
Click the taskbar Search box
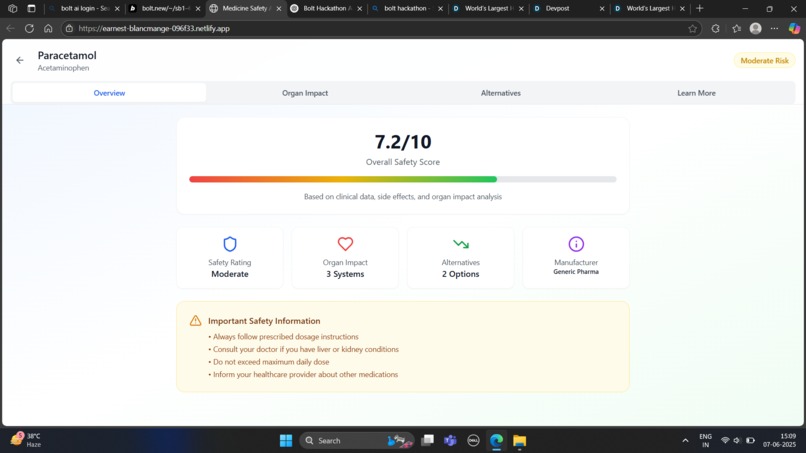click(357, 441)
